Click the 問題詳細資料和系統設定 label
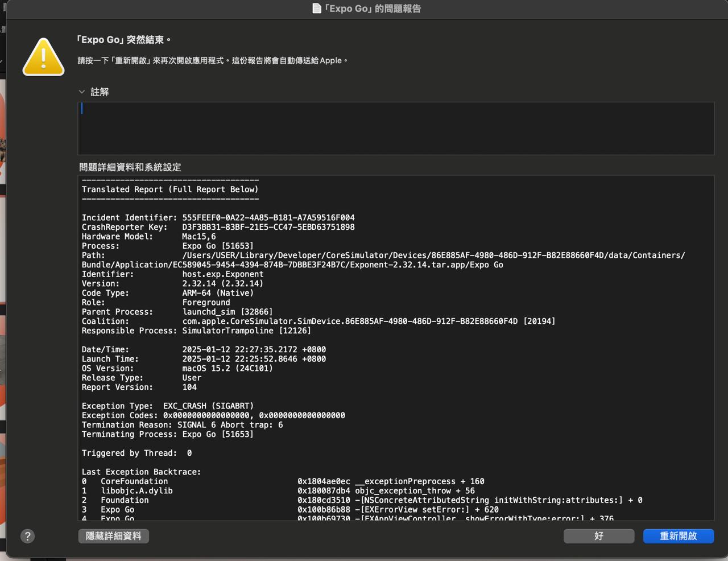This screenshot has height=561, width=728. 130,167
